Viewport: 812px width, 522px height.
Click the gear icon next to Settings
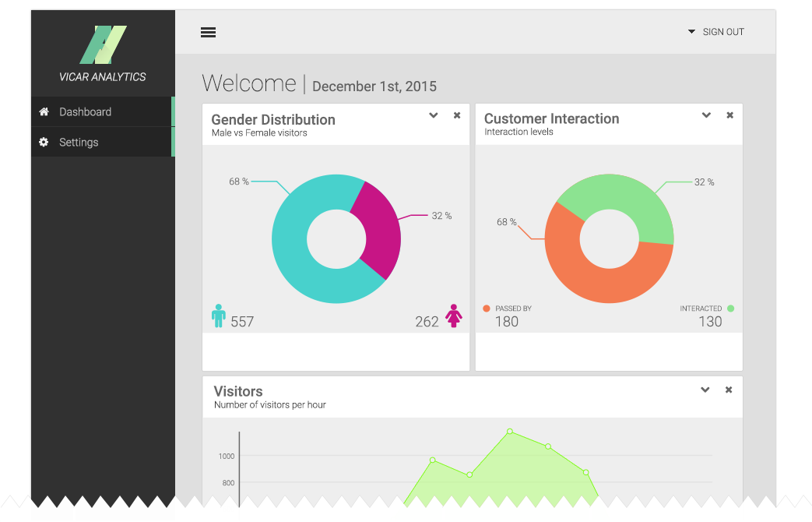click(44, 142)
